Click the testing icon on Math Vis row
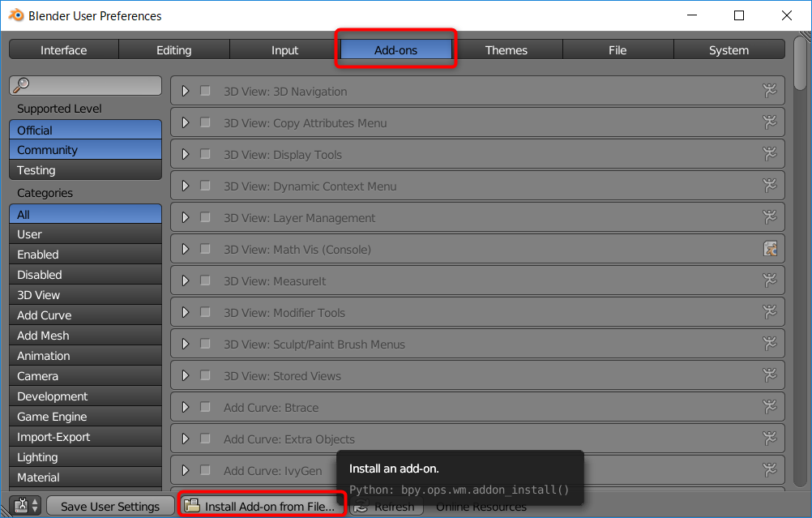This screenshot has height=518, width=812. 770,249
